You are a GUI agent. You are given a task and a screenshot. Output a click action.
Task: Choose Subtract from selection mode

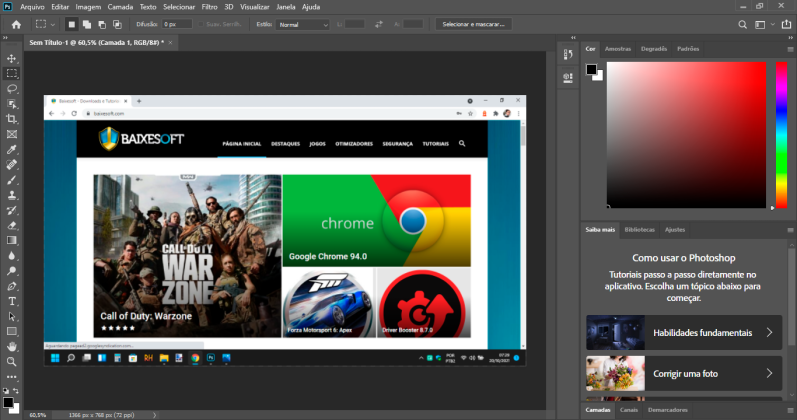(102, 24)
